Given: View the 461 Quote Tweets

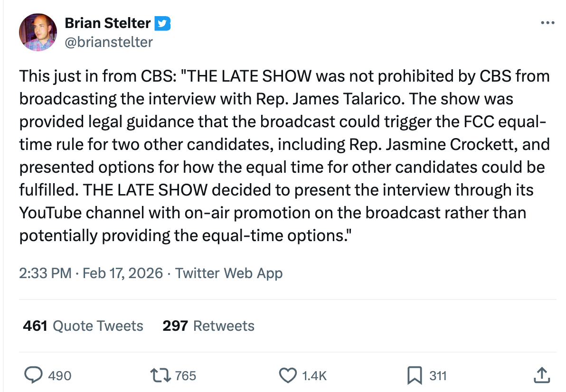Looking at the screenshot, I should point(83,326).
